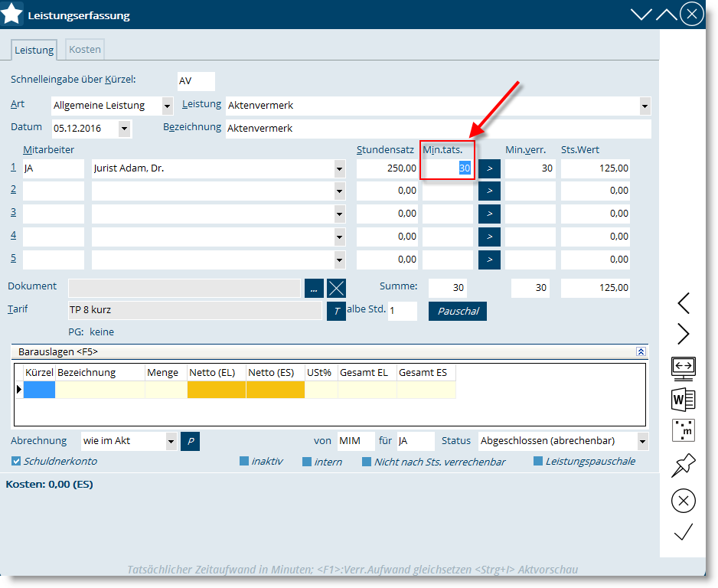This screenshot has height=588, width=718.
Task: Browse for a document with the '...' button
Action: click(x=314, y=289)
